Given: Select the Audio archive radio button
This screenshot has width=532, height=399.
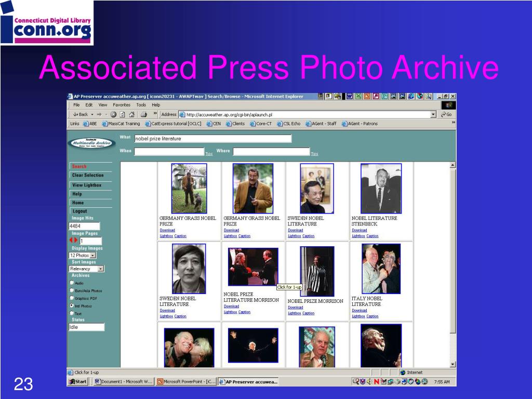Looking at the screenshot, I should [72, 283].
